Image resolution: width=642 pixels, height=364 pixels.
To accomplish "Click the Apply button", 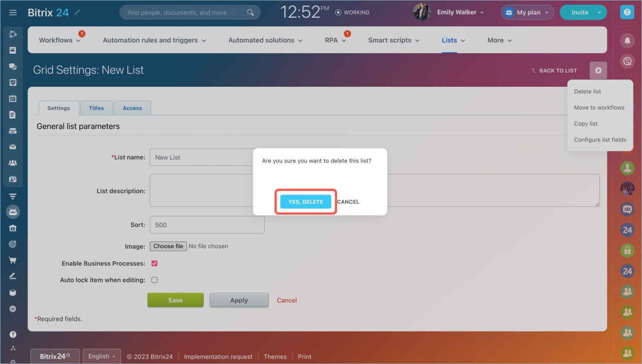I will (239, 300).
